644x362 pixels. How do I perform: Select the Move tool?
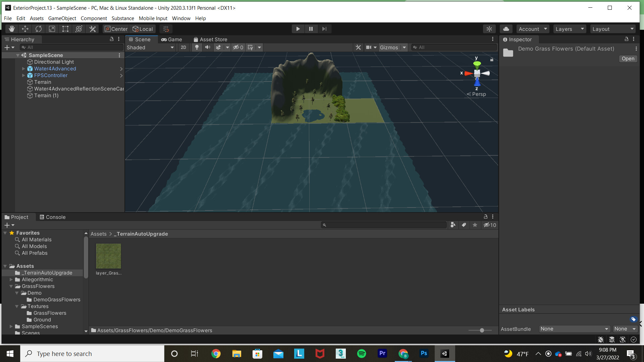[25, 29]
